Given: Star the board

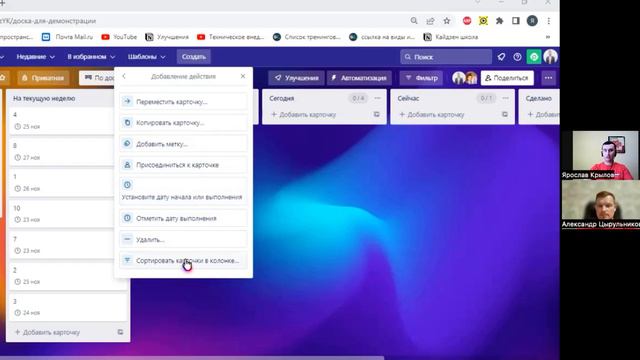Looking at the screenshot, I should [x=3, y=78].
